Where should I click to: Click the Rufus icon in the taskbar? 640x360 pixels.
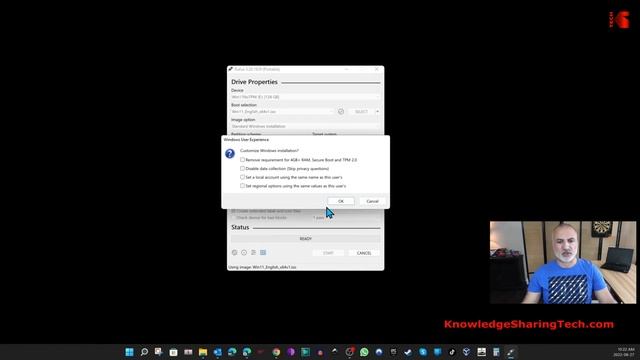(x=511, y=352)
